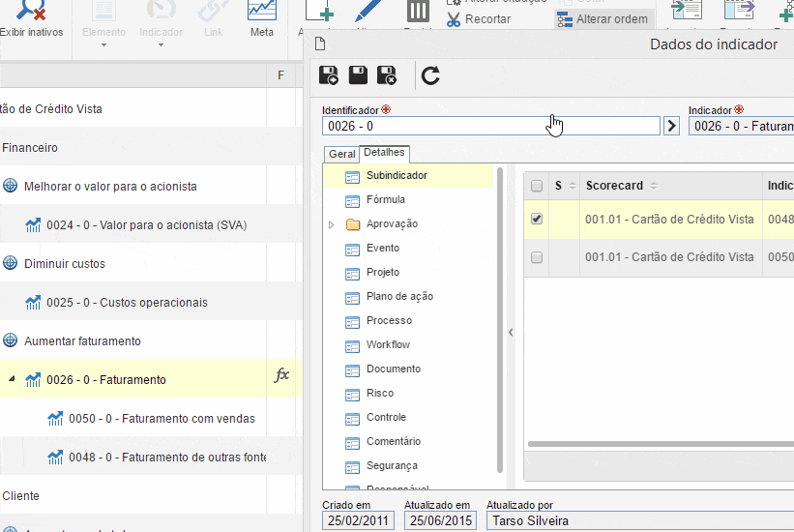Uncheck the first Cartão de Crédito Vista row
Screen dimensions: 794x532
(x=537, y=219)
